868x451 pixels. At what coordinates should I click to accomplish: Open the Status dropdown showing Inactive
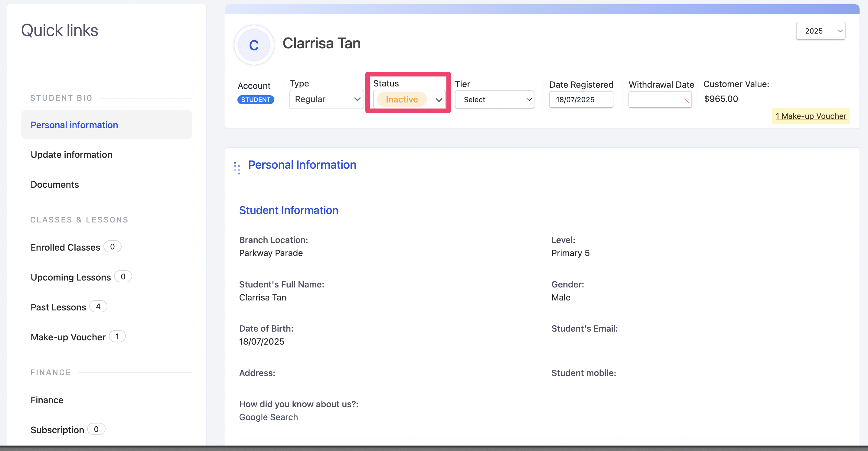click(x=409, y=99)
